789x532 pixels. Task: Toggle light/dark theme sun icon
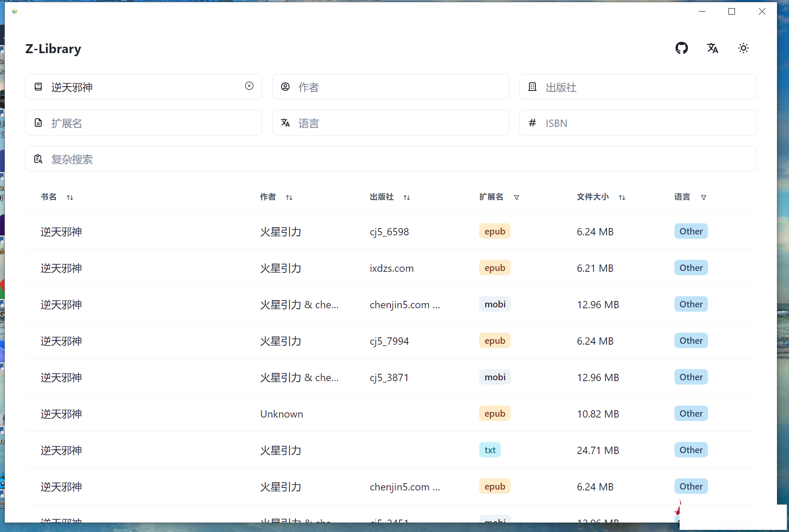tap(743, 48)
